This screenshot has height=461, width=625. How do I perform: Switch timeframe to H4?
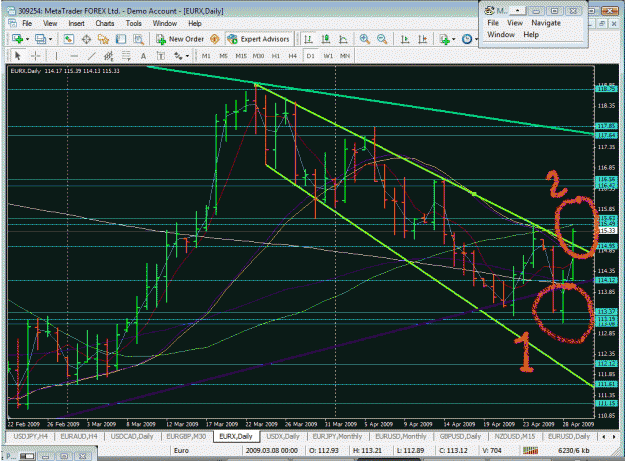293,56
